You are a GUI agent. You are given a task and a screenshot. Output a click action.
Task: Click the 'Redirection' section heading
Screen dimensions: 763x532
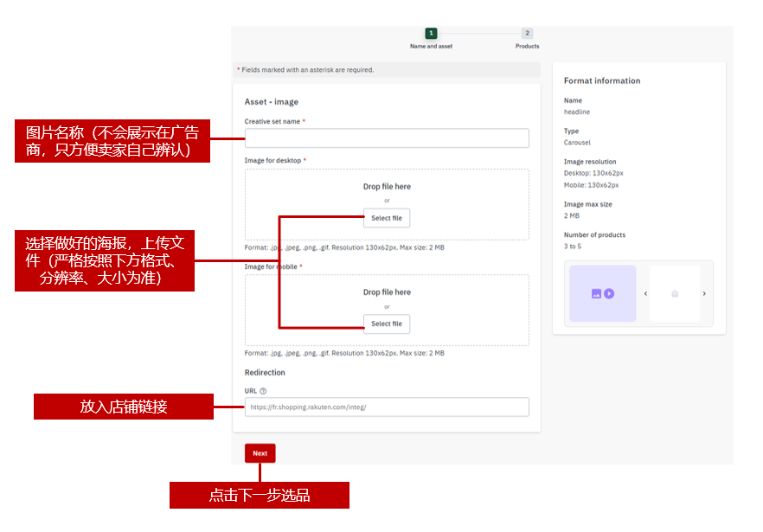265,372
